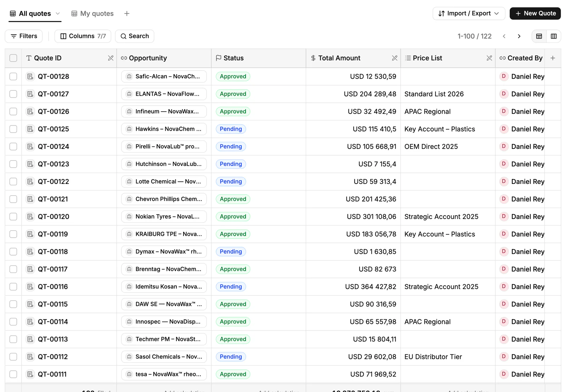Add a new column with plus icon
The width and height of the screenshot is (567, 392).
553,58
